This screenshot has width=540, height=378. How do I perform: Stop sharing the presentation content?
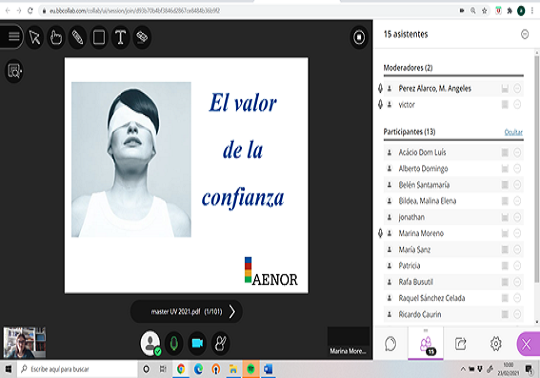click(359, 37)
